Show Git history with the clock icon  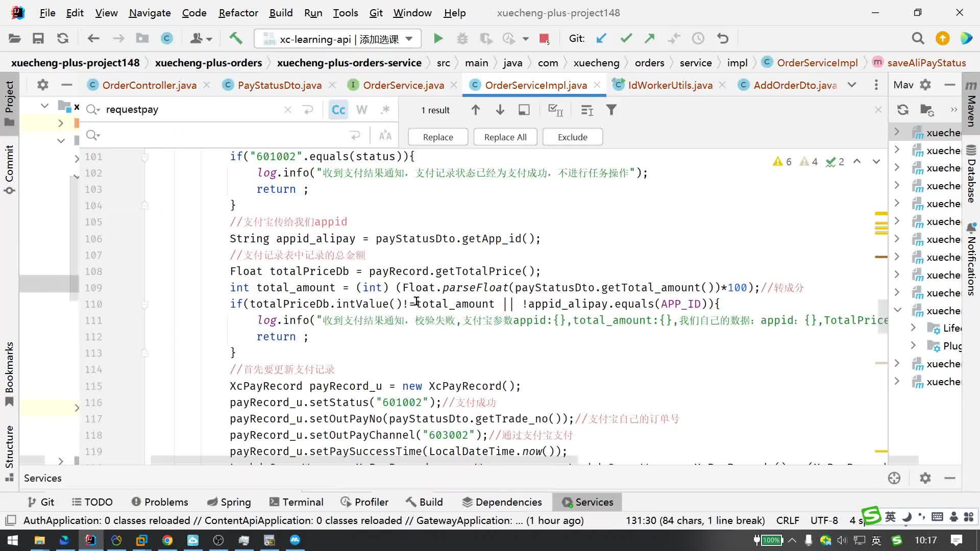(698, 38)
